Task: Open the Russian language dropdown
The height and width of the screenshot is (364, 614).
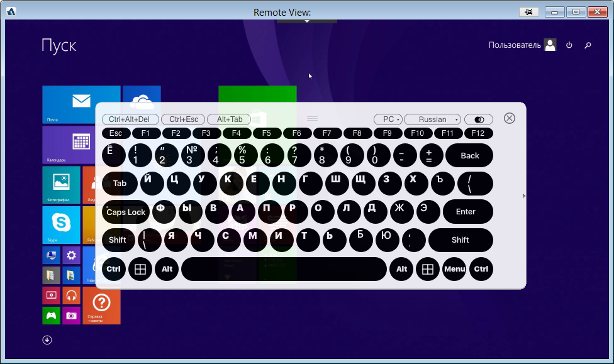Action: 433,119
